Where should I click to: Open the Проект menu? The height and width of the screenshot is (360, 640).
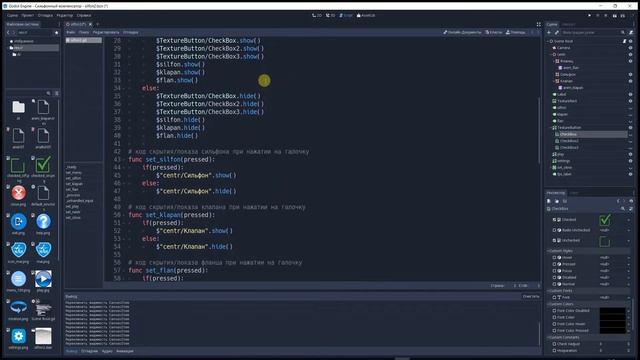click(x=28, y=16)
